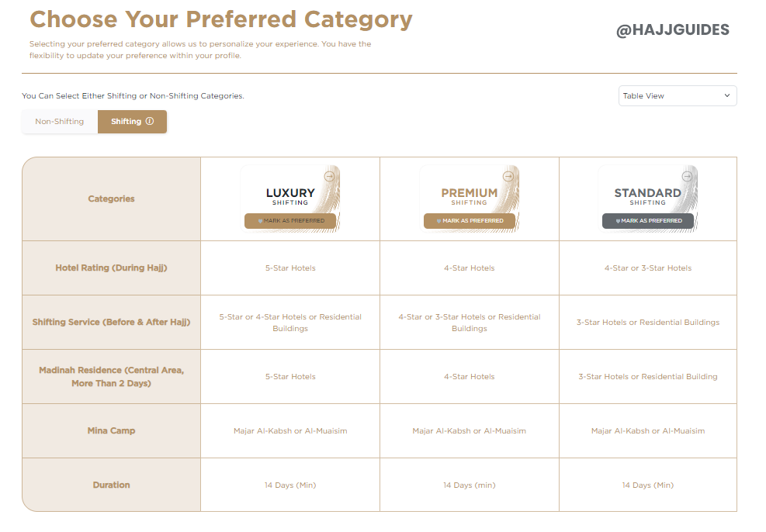
Task: Click the arrow icon on Standard Shifting card
Action: pyautogui.click(x=687, y=176)
